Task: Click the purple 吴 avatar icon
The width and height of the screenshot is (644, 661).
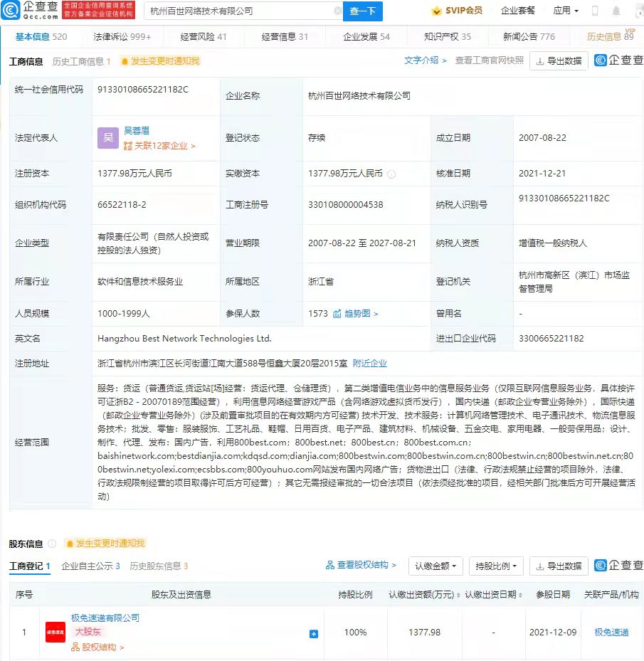Action: (x=108, y=138)
